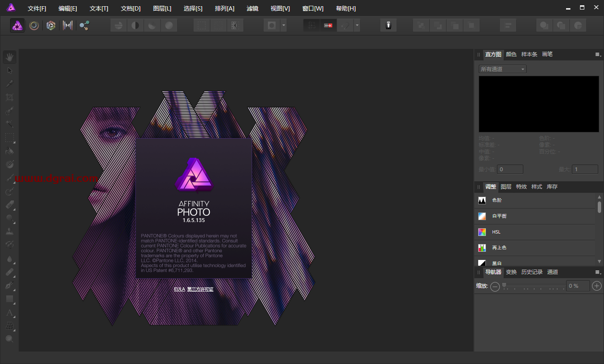The image size is (604, 364).
Task: Click the 最大 input field
Action: pos(585,169)
